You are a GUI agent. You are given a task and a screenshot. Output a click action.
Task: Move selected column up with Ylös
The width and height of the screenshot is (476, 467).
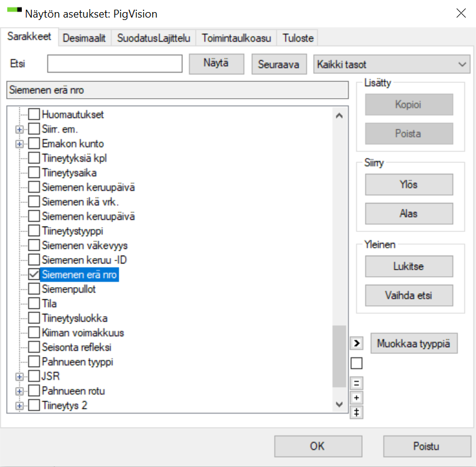click(x=409, y=184)
